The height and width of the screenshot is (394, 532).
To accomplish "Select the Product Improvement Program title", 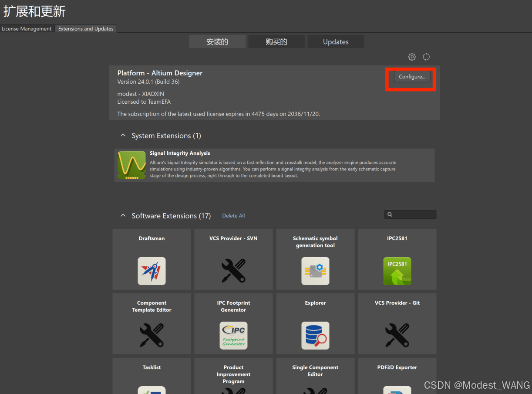I will point(233,374).
